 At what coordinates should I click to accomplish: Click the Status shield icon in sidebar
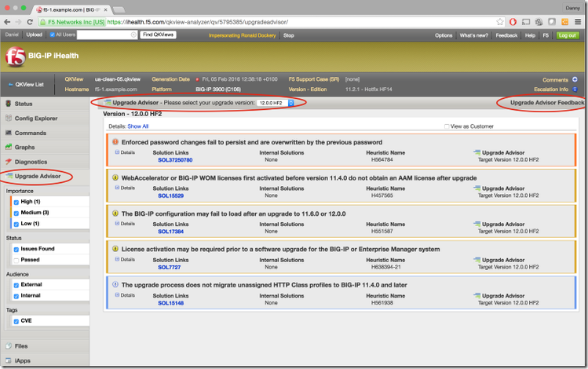pyautogui.click(x=8, y=104)
